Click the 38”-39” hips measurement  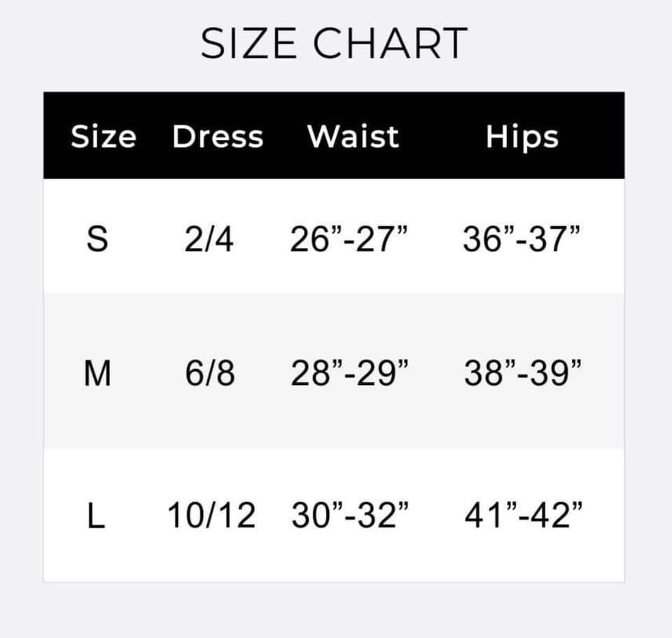pos(522,373)
